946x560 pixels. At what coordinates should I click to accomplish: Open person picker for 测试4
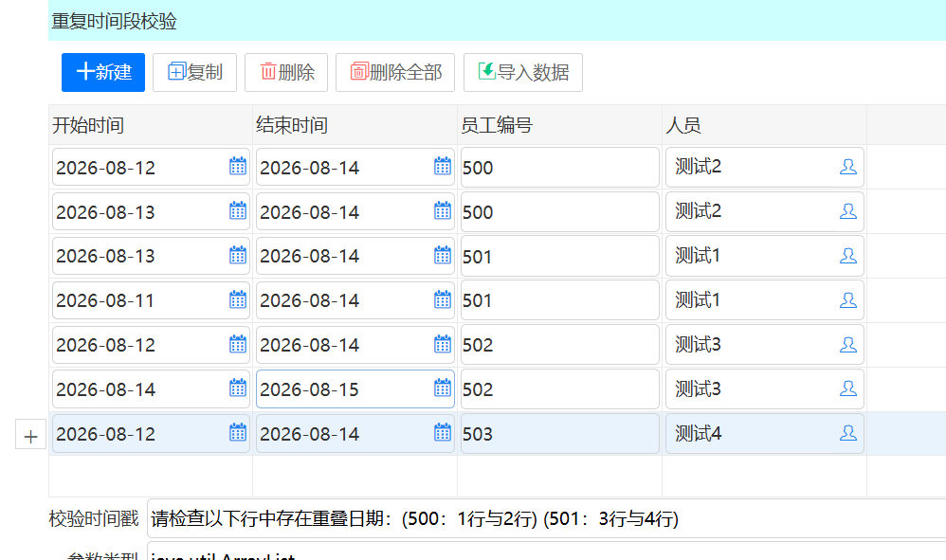848,433
